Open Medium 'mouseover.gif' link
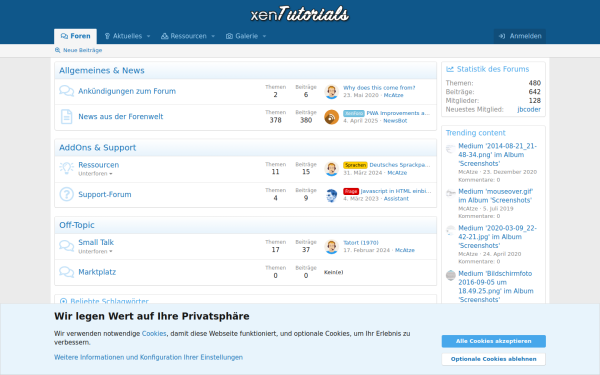600x375 pixels. pos(496,196)
